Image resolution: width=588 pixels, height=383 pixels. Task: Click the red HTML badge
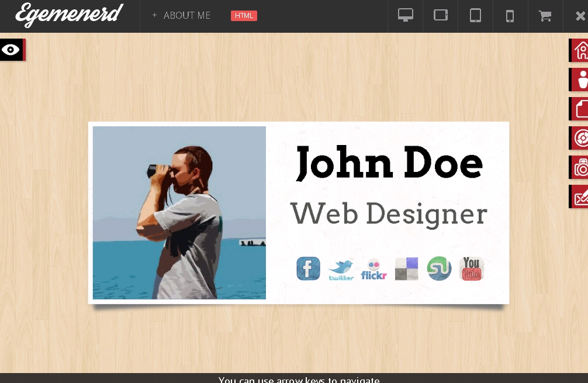point(244,16)
